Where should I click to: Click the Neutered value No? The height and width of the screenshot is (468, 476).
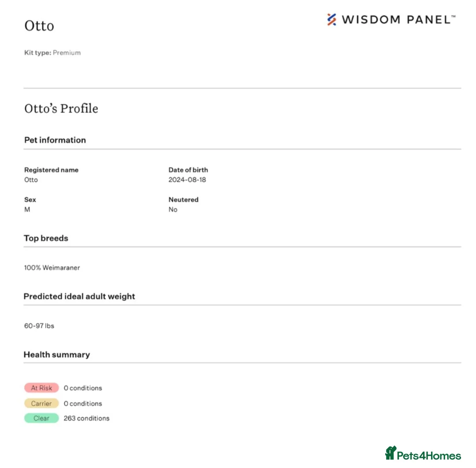[x=173, y=210]
